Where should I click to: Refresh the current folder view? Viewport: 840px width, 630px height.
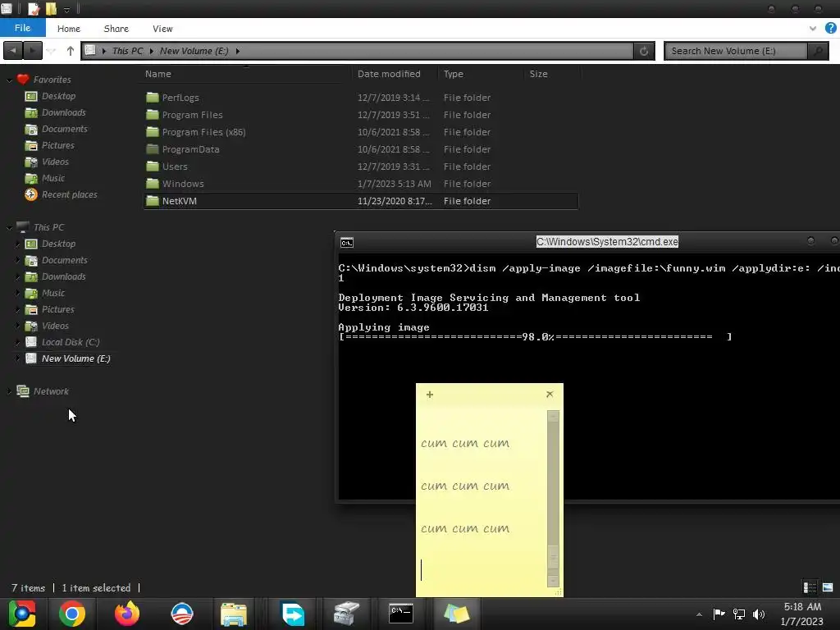point(644,51)
